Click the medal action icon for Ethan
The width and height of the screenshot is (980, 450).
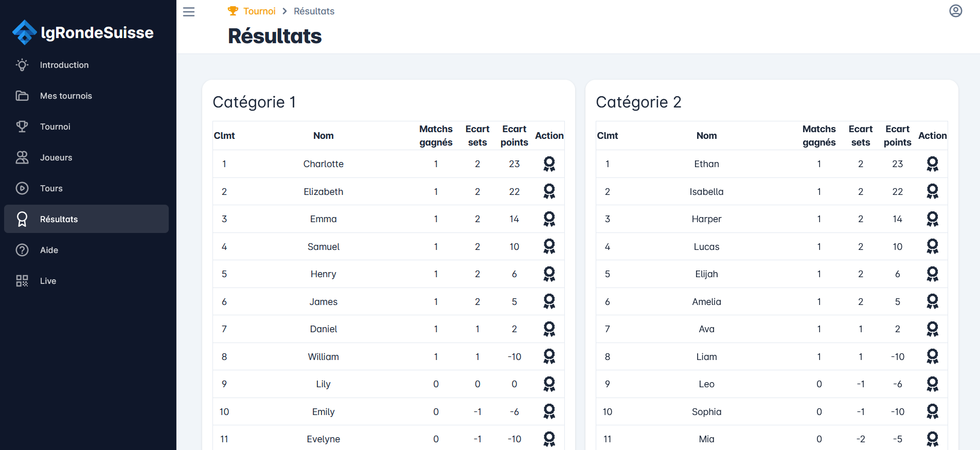pyautogui.click(x=933, y=164)
